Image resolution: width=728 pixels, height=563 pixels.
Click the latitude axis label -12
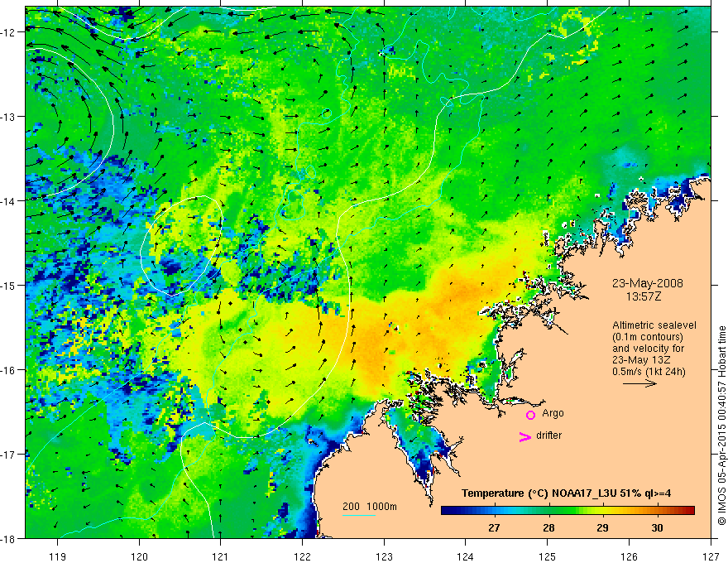point(8,32)
